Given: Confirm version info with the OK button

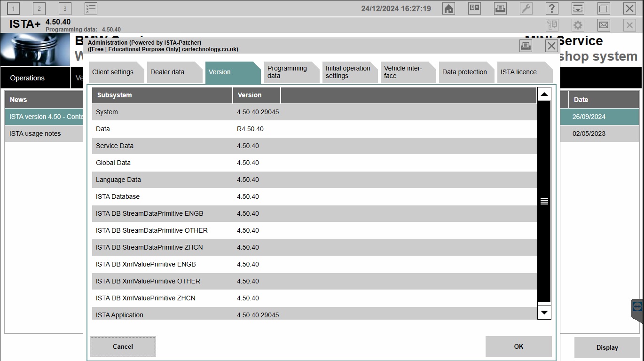Looking at the screenshot, I should tap(518, 346).
